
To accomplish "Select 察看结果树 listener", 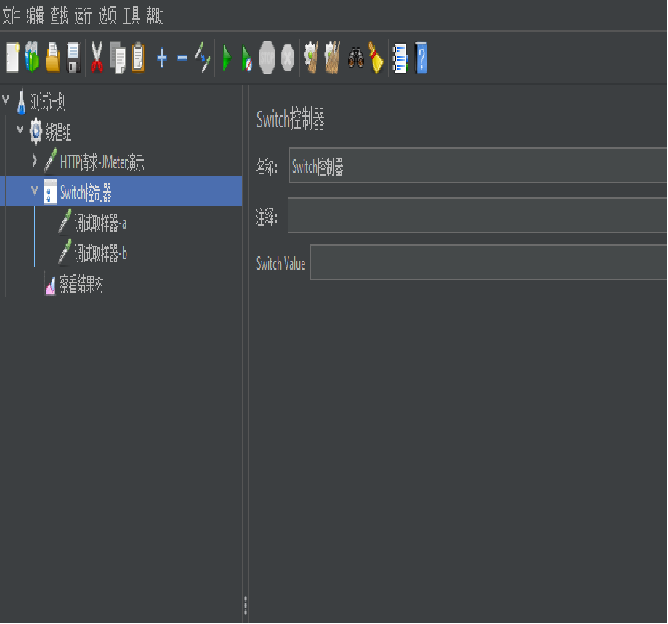I will point(81,284).
